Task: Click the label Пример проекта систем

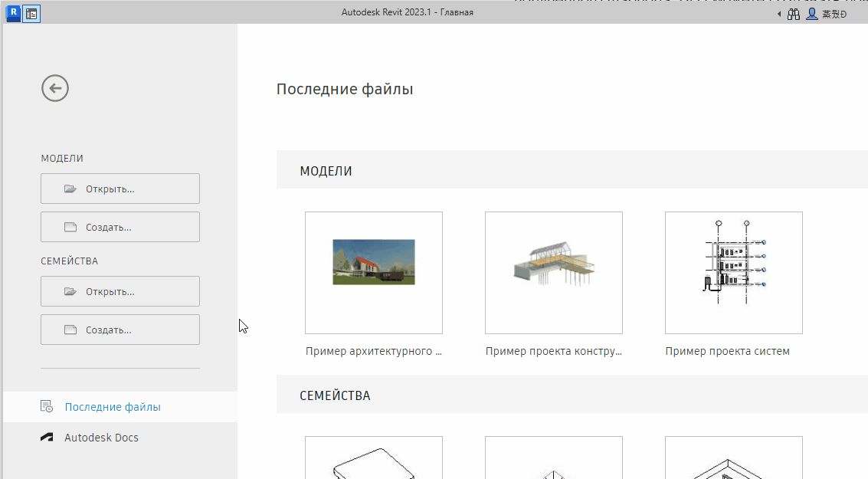Action: tap(727, 351)
